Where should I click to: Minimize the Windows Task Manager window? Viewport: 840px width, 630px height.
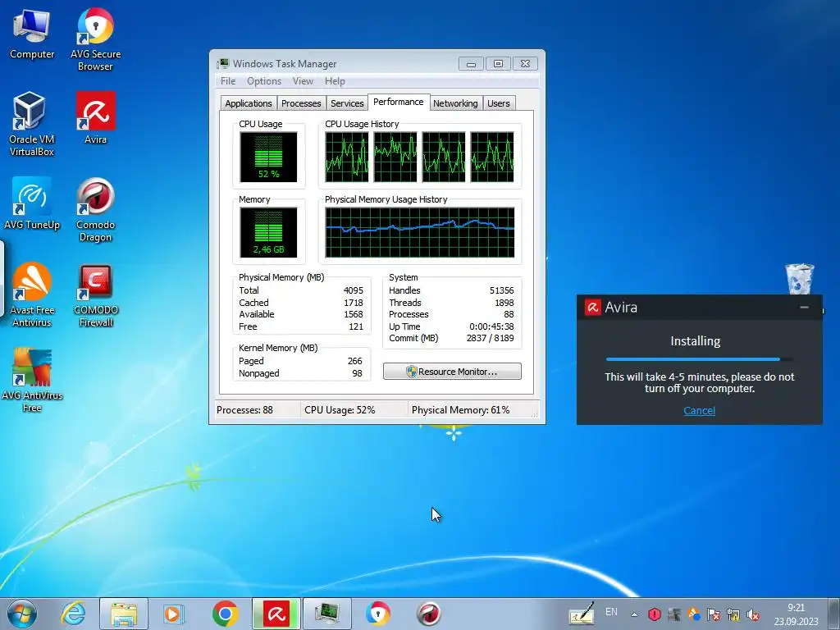pyautogui.click(x=471, y=64)
